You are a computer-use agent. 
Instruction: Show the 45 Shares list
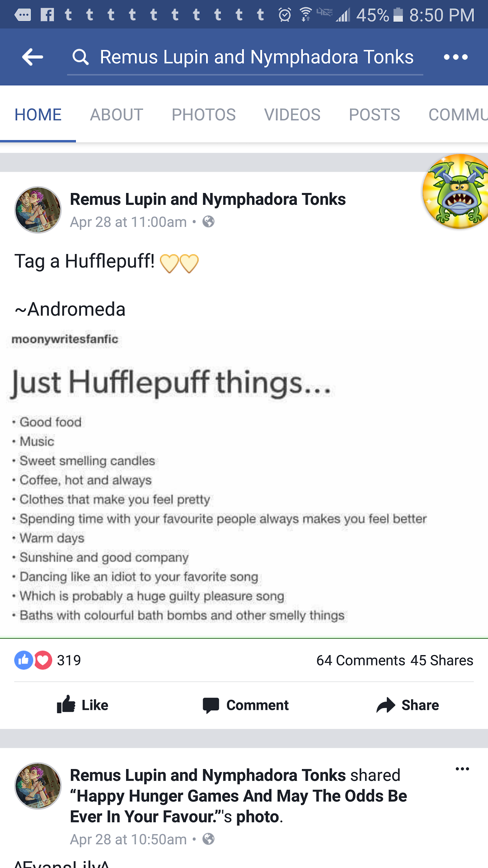(x=441, y=660)
